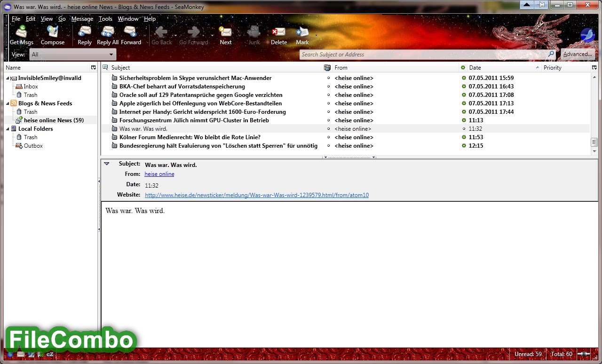Collapse Local Folders tree
Screen dimensions: 602x364
(8, 129)
